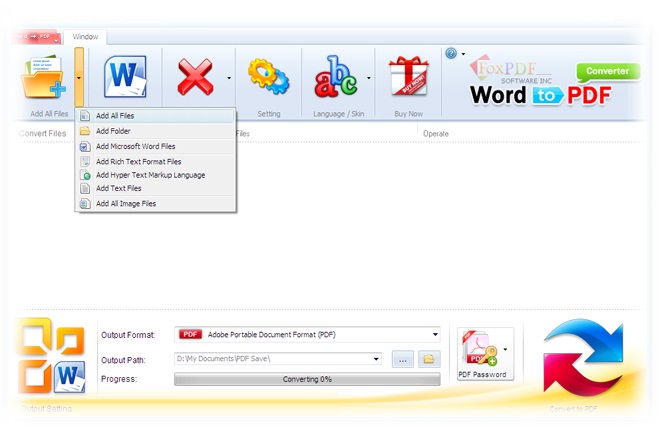Click the icon beside Add Rich Text Format Files
The width and height of the screenshot is (660, 431).
(x=85, y=162)
